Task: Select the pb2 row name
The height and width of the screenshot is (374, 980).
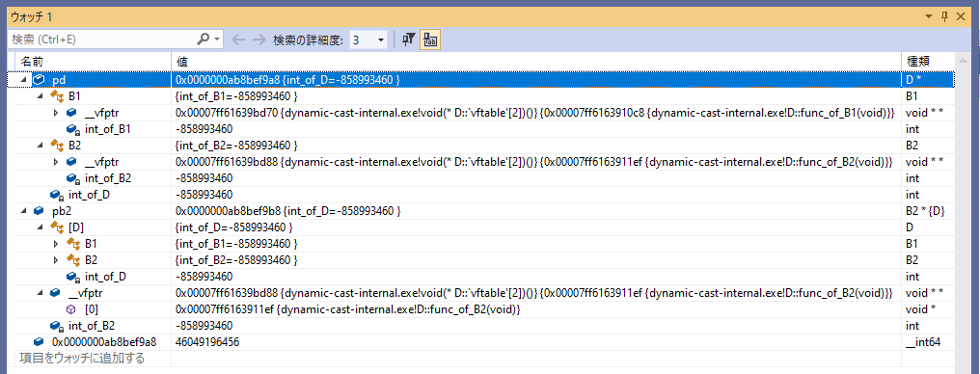Action: [x=62, y=211]
